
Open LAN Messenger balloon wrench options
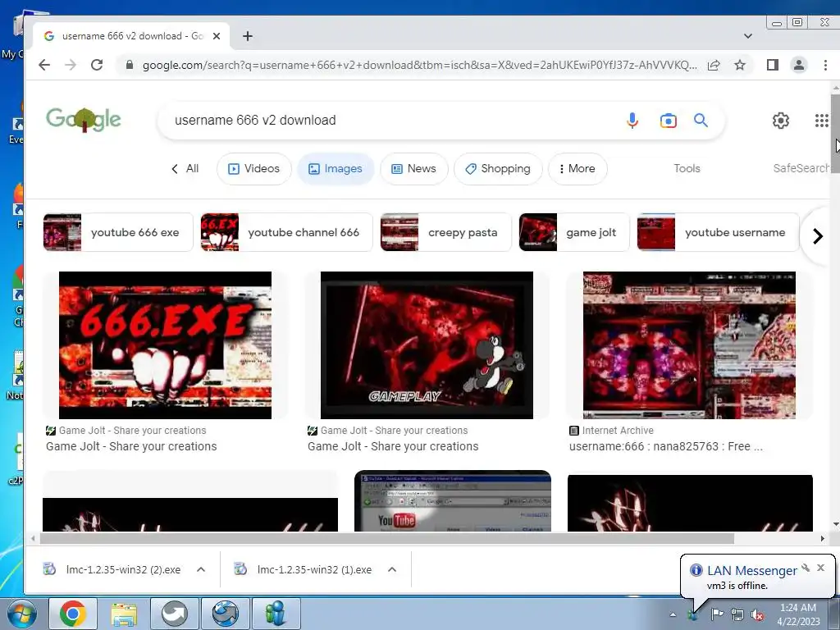tap(806, 568)
